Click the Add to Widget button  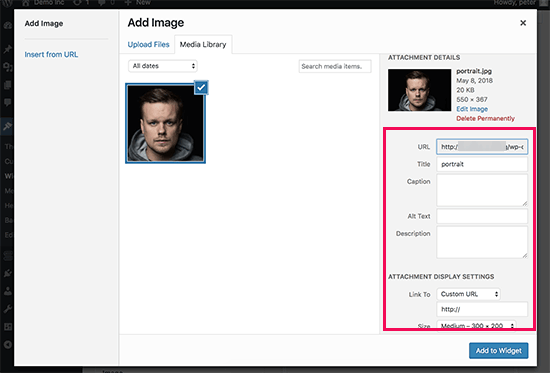point(498,351)
